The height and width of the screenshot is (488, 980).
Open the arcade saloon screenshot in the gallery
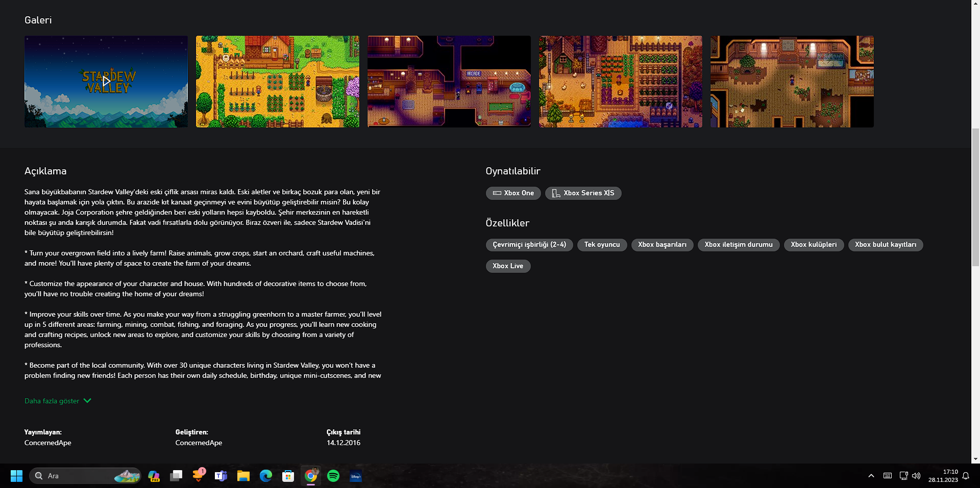point(449,82)
